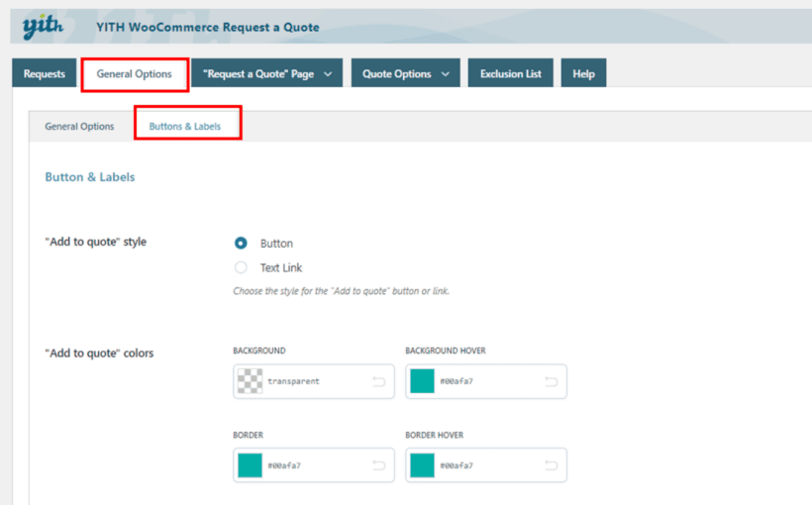The width and height of the screenshot is (812, 505).
Task: Switch to Buttons & Labels sub-tab
Action: coord(185,127)
